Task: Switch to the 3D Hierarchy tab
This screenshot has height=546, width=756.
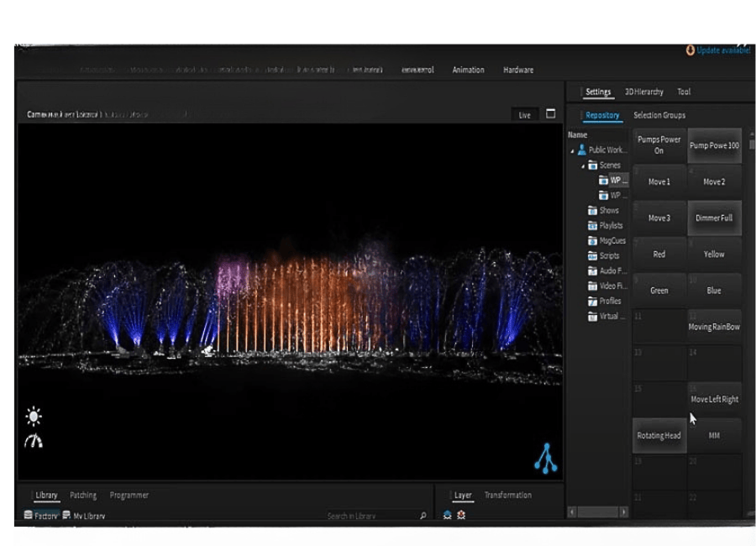Action: click(x=644, y=92)
